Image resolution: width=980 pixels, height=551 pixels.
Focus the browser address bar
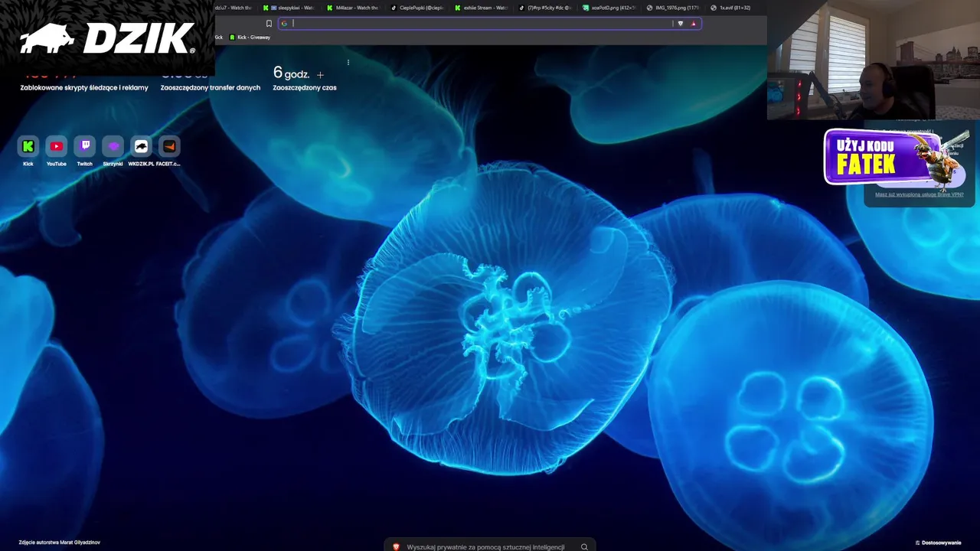click(490, 23)
